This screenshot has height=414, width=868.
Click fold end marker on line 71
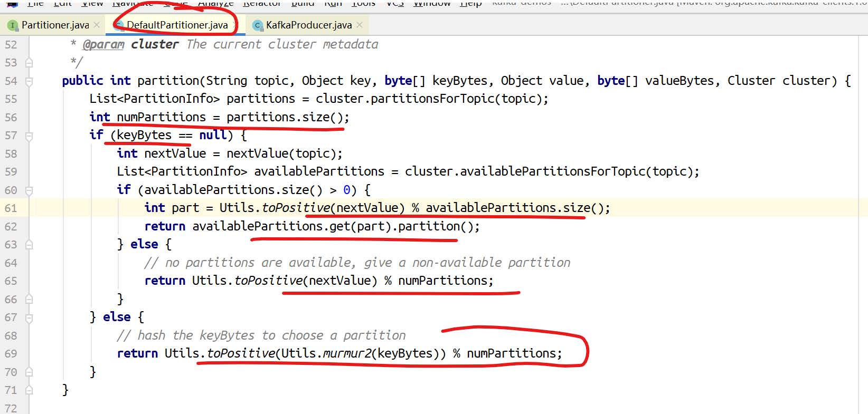click(x=29, y=390)
